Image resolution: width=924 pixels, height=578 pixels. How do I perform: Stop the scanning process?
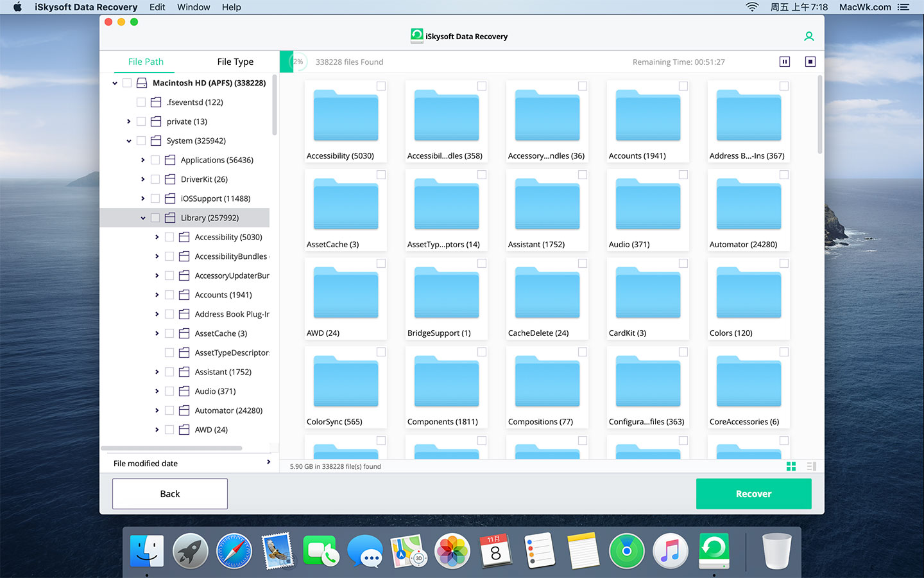(x=810, y=62)
